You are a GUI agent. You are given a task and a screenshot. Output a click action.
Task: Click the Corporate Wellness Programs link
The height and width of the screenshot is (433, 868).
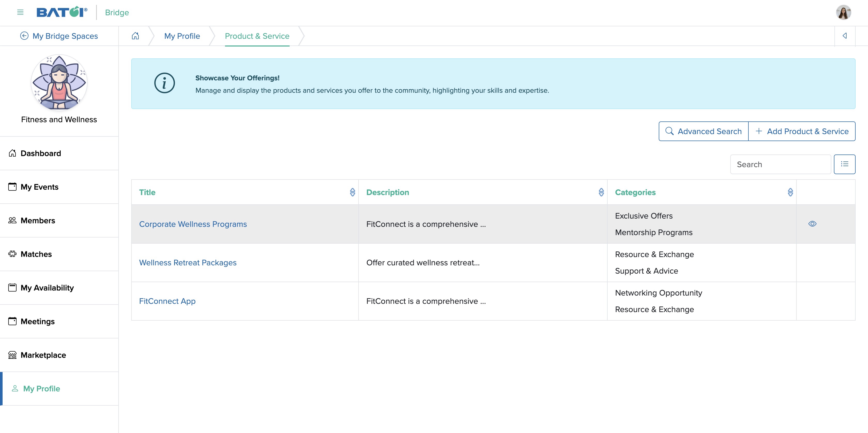(193, 224)
